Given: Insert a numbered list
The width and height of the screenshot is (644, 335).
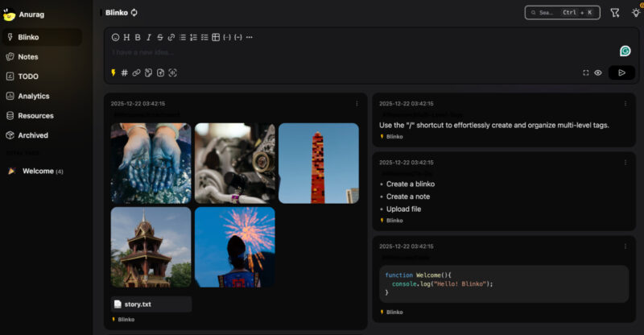Looking at the screenshot, I should click(193, 37).
